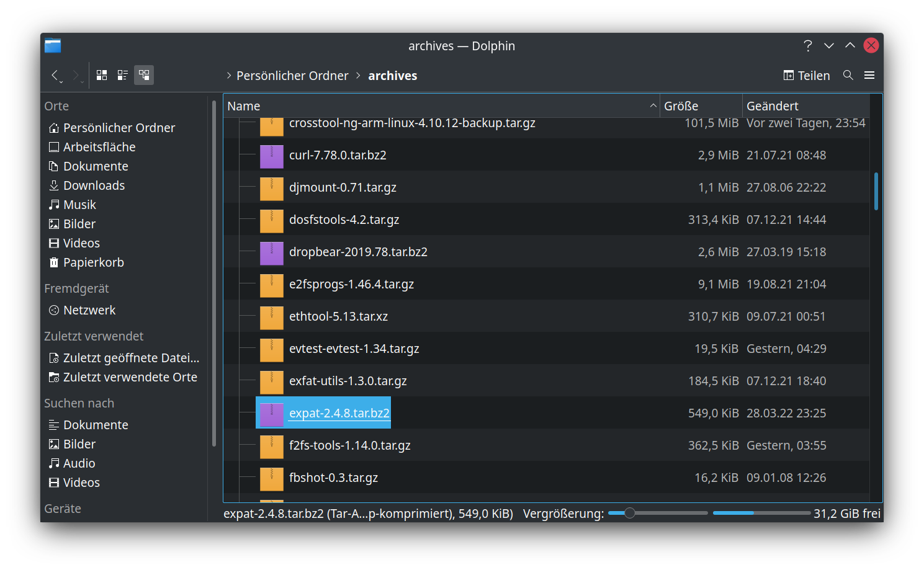This screenshot has width=924, height=570.
Task: Activate the details view mode button
Action: (x=144, y=75)
